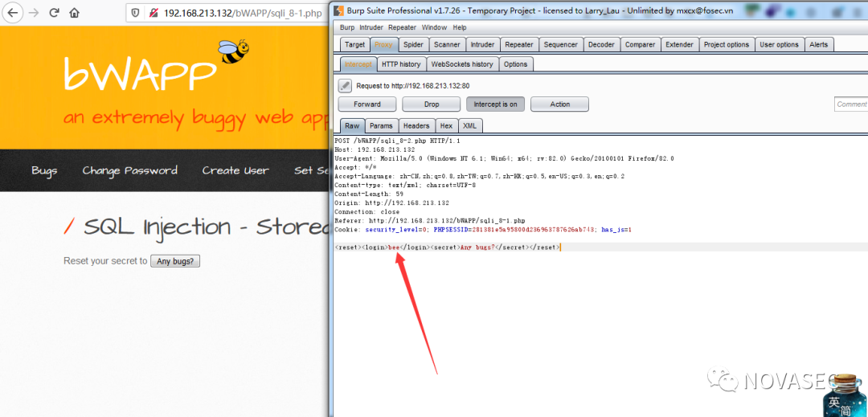Open the Help menu

point(460,27)
